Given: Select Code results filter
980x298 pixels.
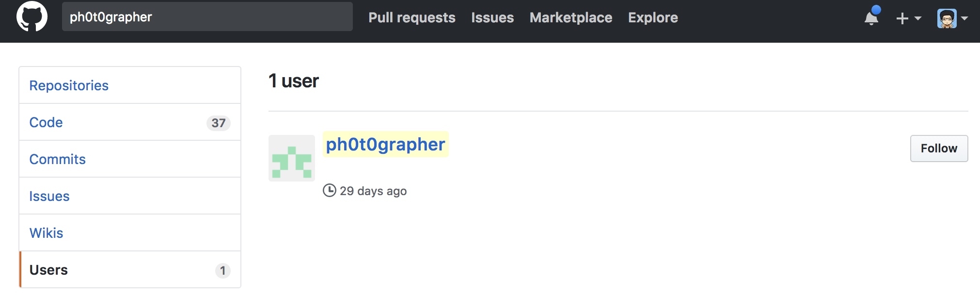Looking at the screenshot, I should [x=130, y=122].
